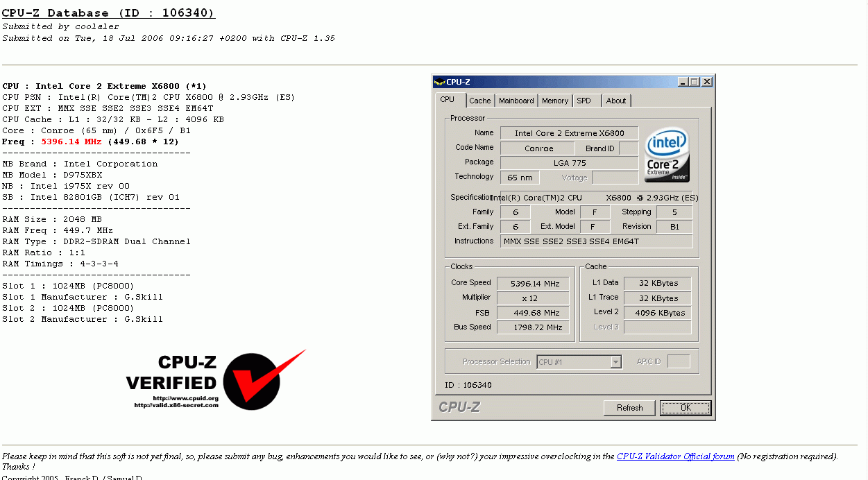The height and width of the screenshot is (480, 868).
Task: Click the Refresh button
Action: click(x=629, y=408)
